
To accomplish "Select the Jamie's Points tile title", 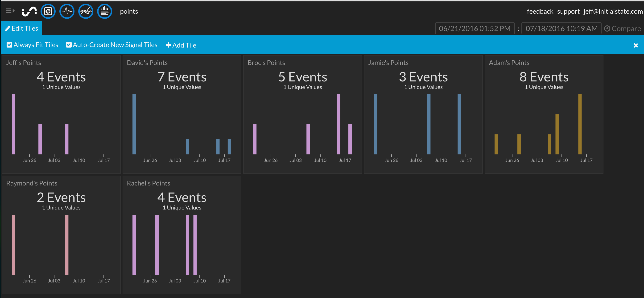I will tap(388, 63).
